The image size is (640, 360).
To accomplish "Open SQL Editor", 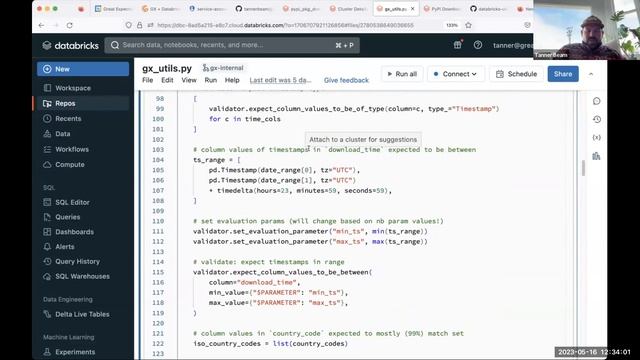I will tap(72, 202).
